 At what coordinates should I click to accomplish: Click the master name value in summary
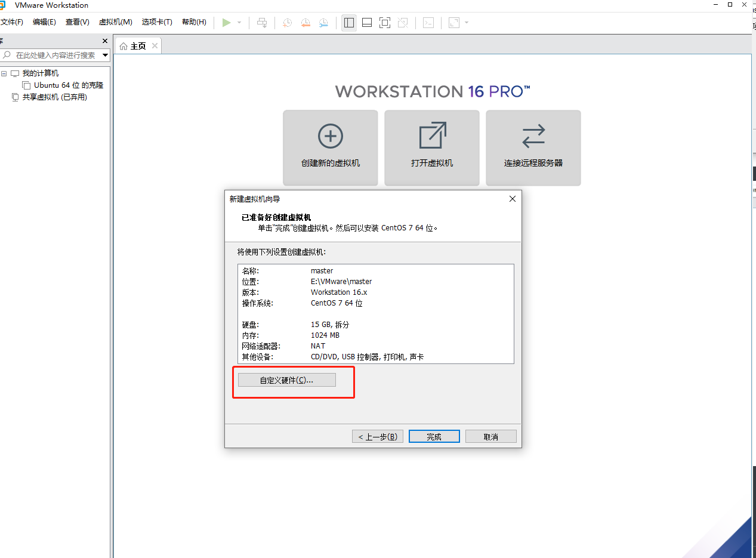tap(322, 271)
